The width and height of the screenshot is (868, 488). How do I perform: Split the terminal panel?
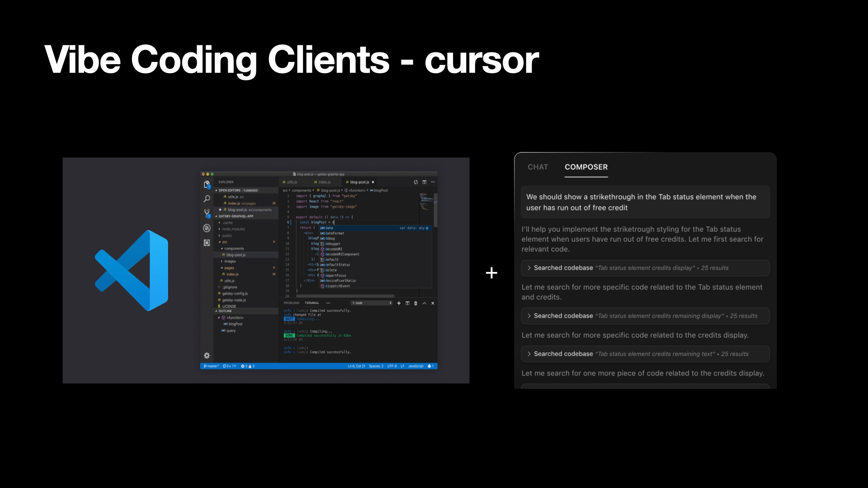407,303
